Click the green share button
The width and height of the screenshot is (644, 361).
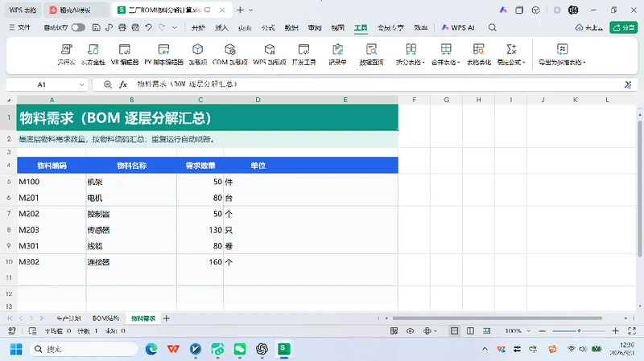click(623, 27)
